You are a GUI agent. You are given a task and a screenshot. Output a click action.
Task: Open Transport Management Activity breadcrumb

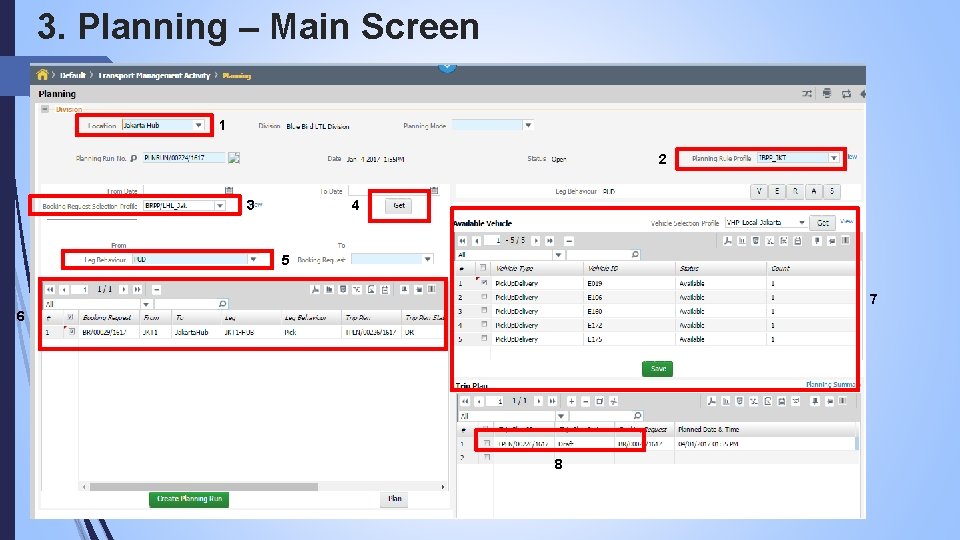[x=154, y=75]
